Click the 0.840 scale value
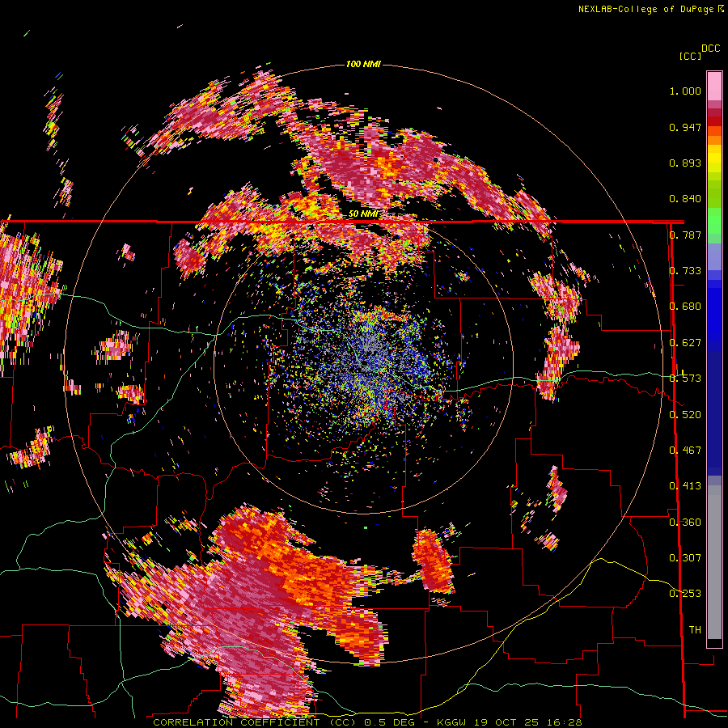 pyautogui.click(x=685, y=199)
